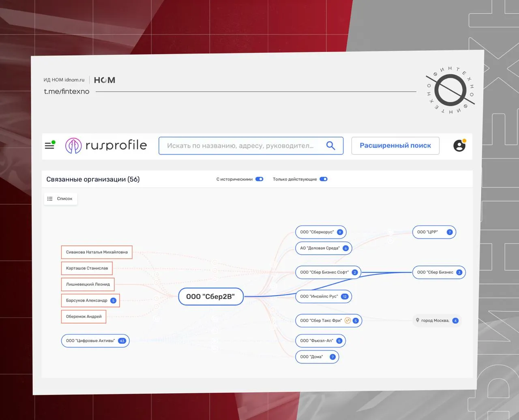Toggle the С историческими switch

[x=259, y=179]
